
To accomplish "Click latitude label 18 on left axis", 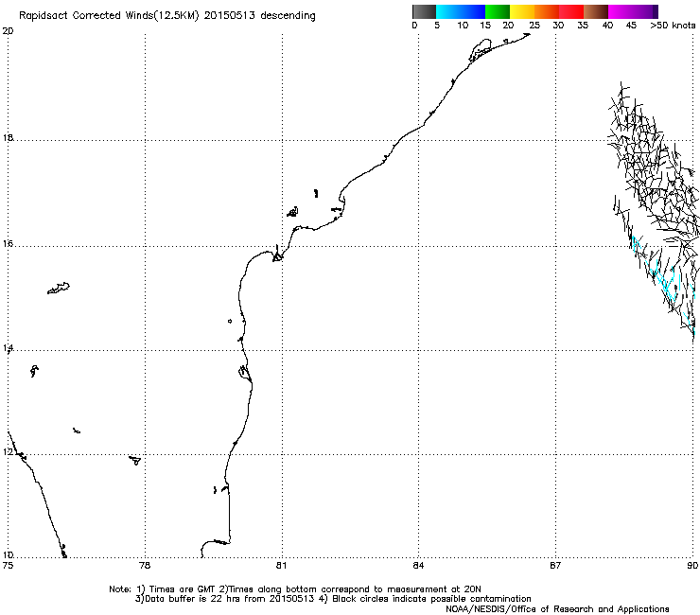I will [x=8, y=137].
